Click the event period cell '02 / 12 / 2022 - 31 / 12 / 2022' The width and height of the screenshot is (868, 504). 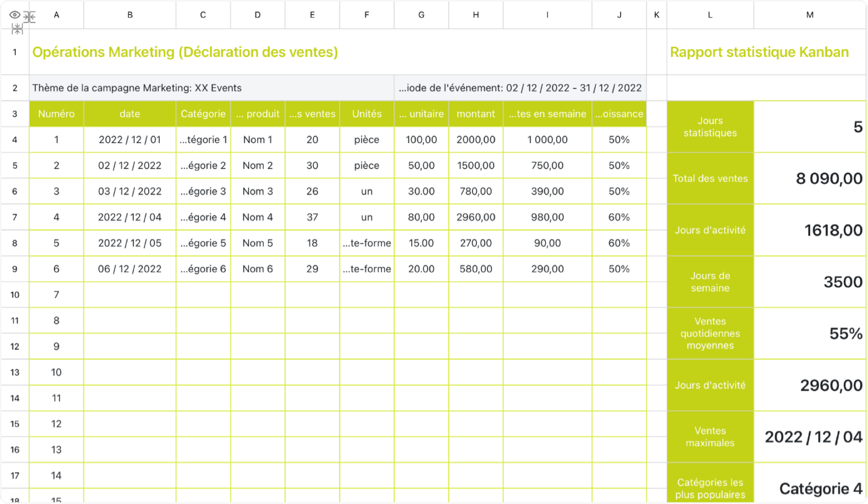tap(520, 88)
